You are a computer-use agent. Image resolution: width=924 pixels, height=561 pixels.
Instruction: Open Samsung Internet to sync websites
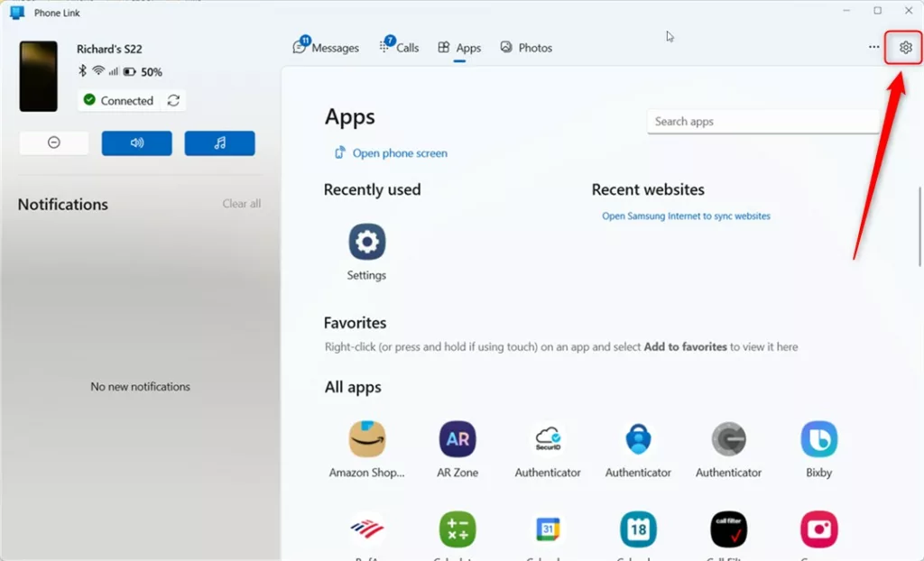(x=686, y=216)
